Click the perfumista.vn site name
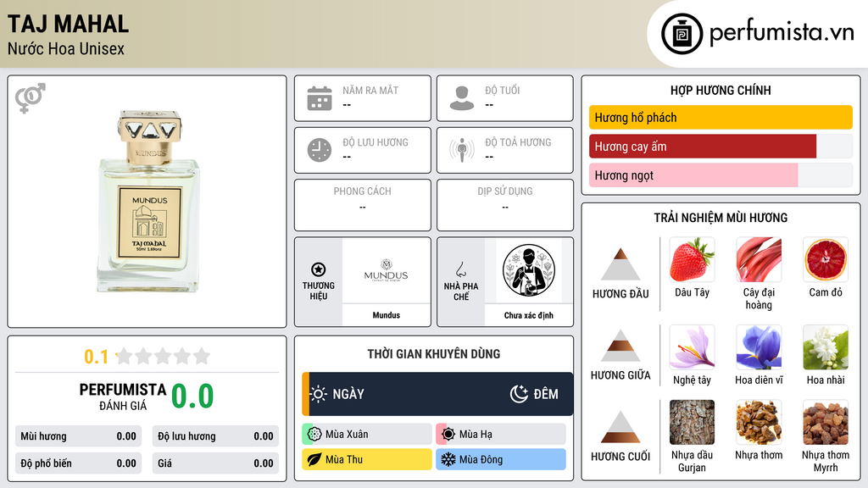The height and width of the screenshot is (488, 868). pyautogui.click(x=782, y=33)
